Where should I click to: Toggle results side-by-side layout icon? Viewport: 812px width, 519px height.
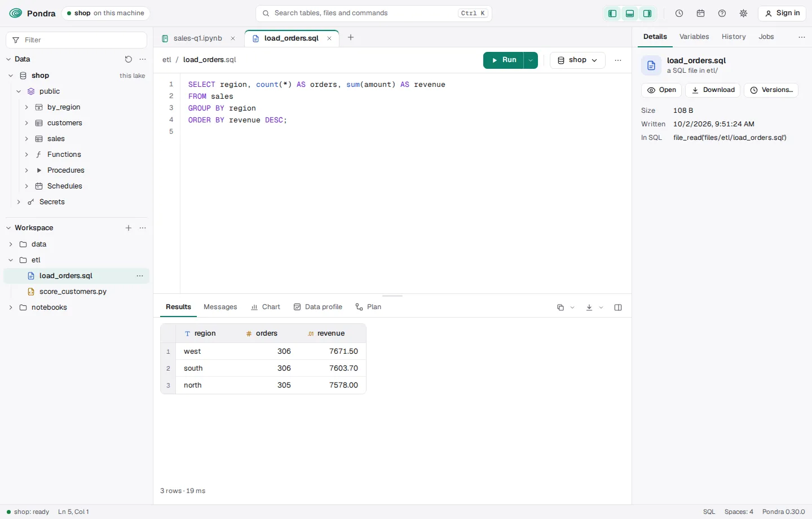618,307
